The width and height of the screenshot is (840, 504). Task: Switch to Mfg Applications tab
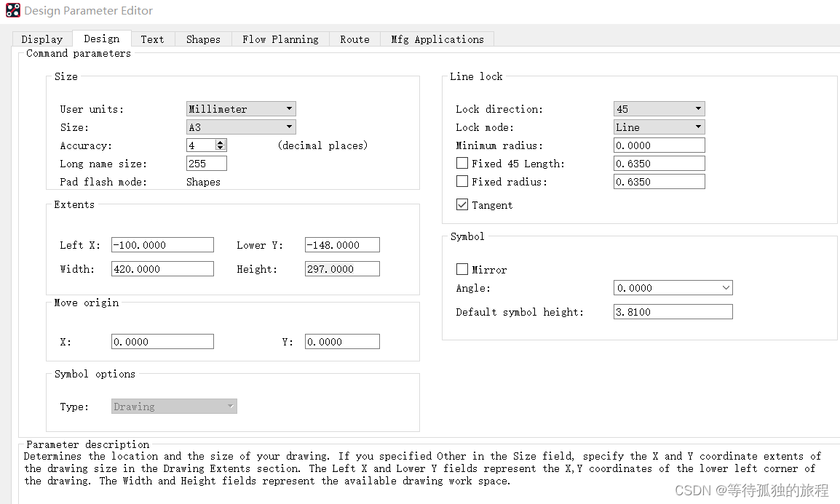pyautogui.click(x=437, y=39)
